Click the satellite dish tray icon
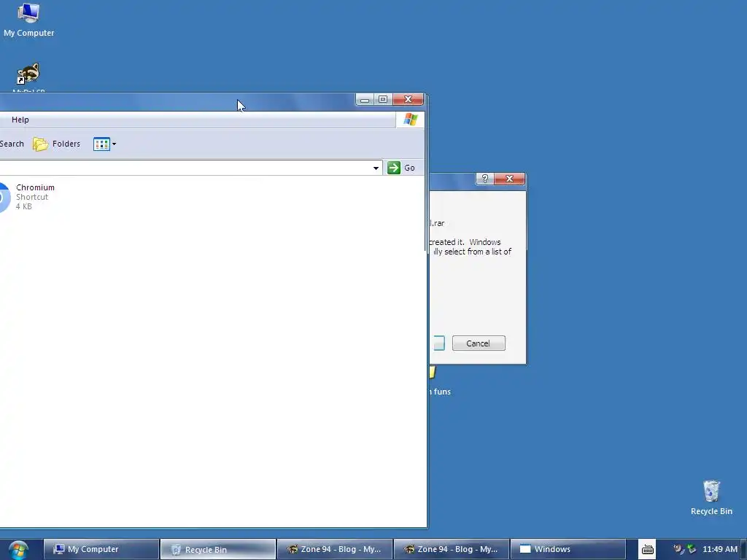The image size is (747, 560). coord(678,549)
